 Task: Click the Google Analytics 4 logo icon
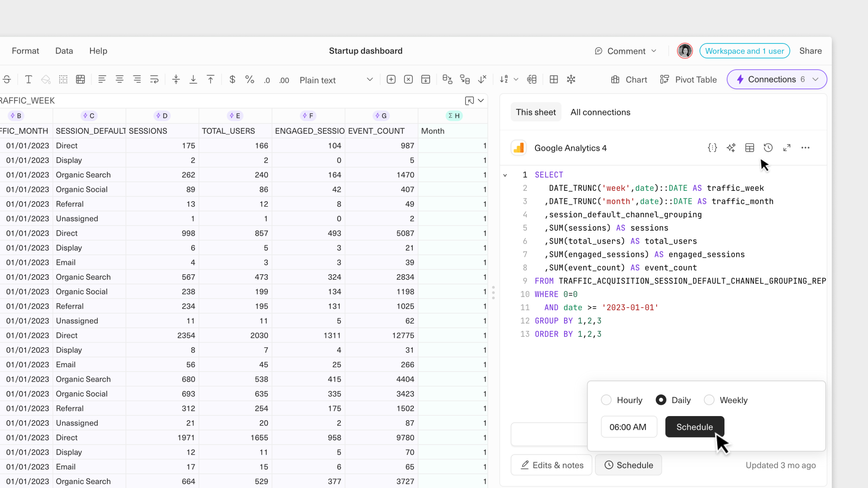519,148
